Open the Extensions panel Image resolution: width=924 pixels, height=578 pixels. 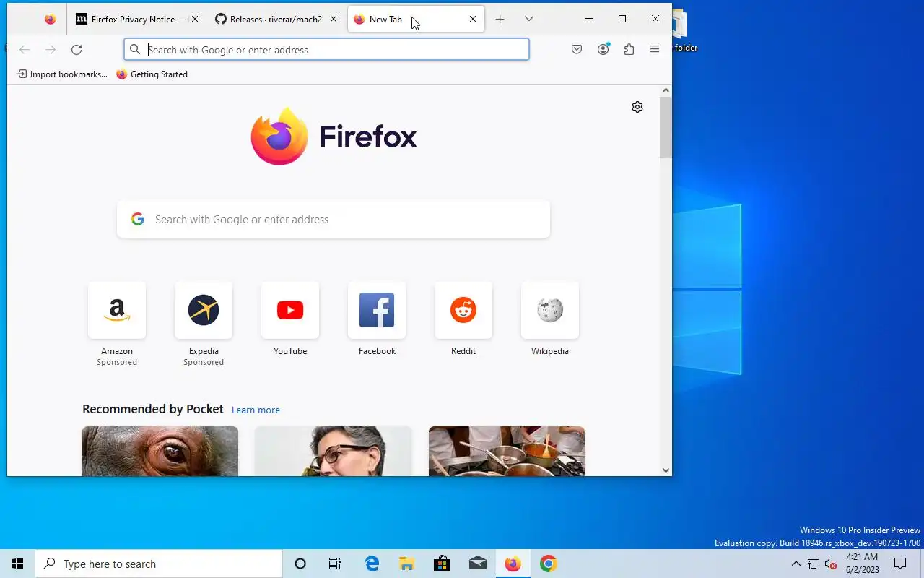point(629,50)
